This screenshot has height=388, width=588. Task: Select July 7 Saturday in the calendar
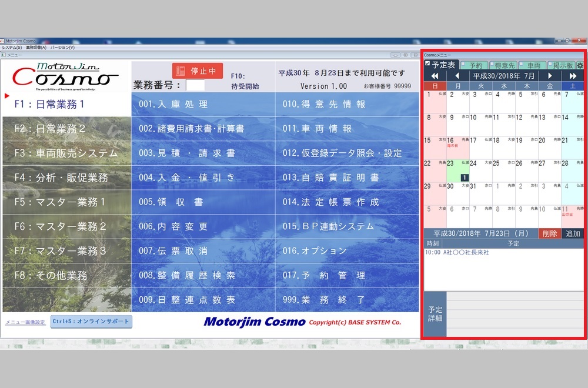tap(573, 102)
